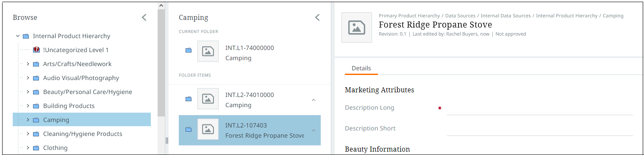Image resolution: width=644 pixels, height=155 pixels.
Task: Select Beauty/Personal Care/Hygiene in the tree
Action: [88, 92]
